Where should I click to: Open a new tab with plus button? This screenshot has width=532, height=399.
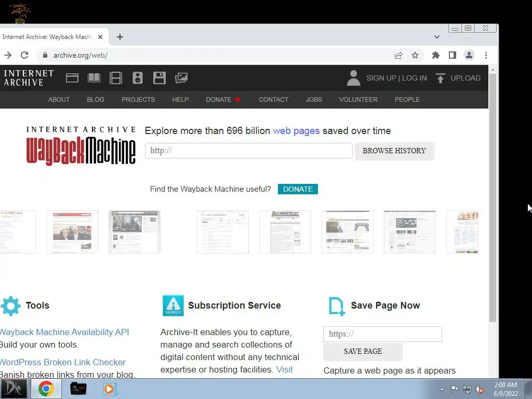(x=120, y=37)
